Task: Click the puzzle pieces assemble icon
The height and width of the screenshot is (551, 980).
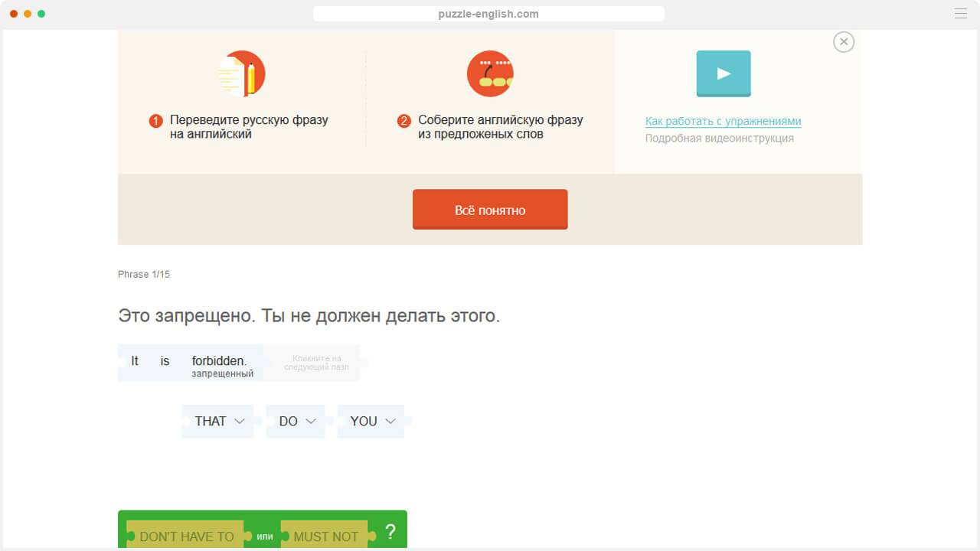Action: (x=490, y=73)
